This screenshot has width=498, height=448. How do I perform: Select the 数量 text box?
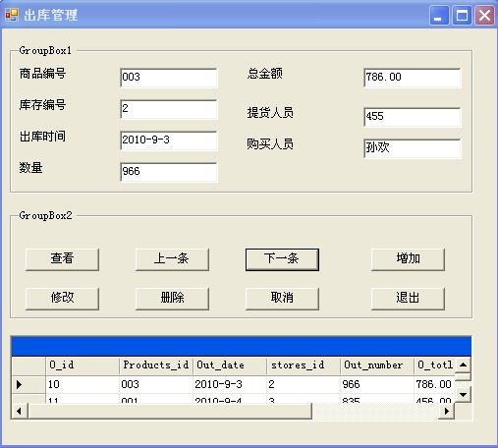pyautogui.click(x=169, y=172)
